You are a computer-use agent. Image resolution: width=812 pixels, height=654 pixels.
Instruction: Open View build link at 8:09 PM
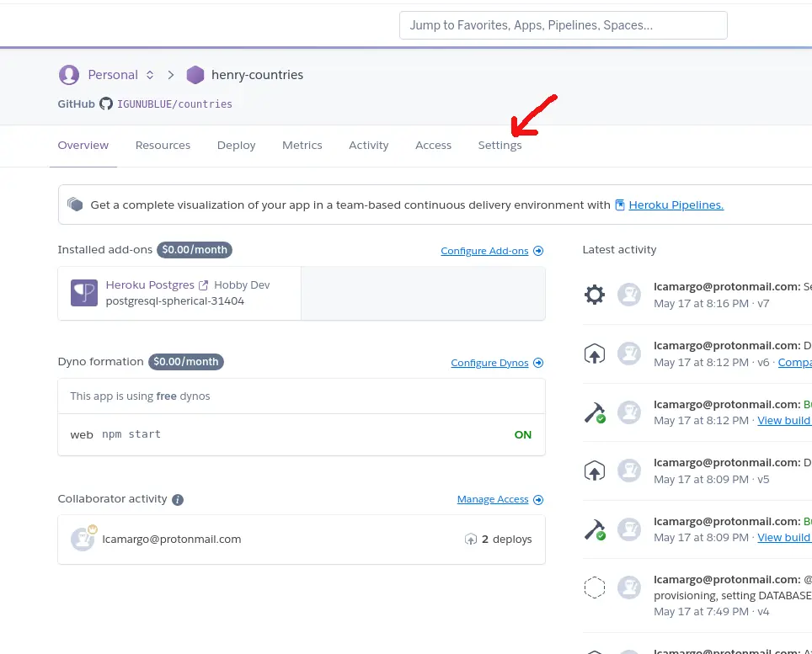pyautogui.click(x=784, y=538)
